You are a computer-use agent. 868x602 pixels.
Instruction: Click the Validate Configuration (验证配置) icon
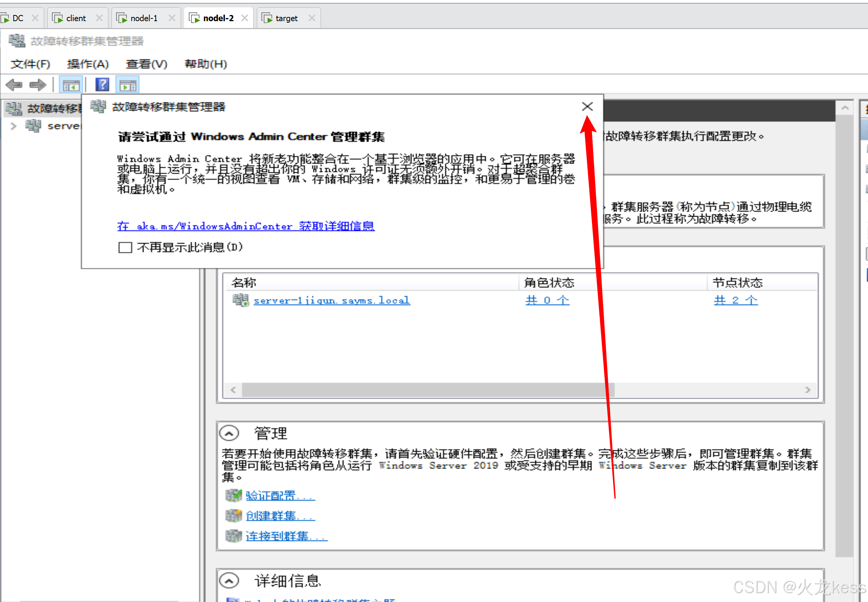(x=233, y=495)
